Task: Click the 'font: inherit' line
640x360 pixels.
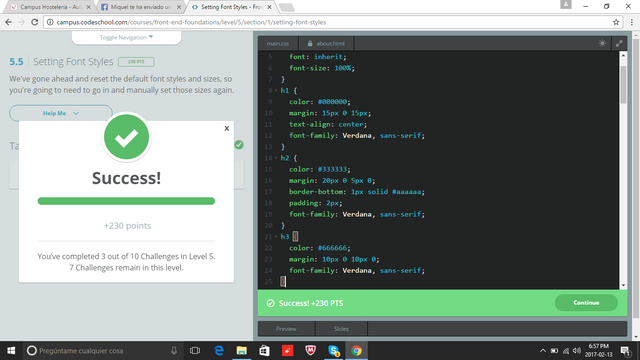Action: click(318, 57)
